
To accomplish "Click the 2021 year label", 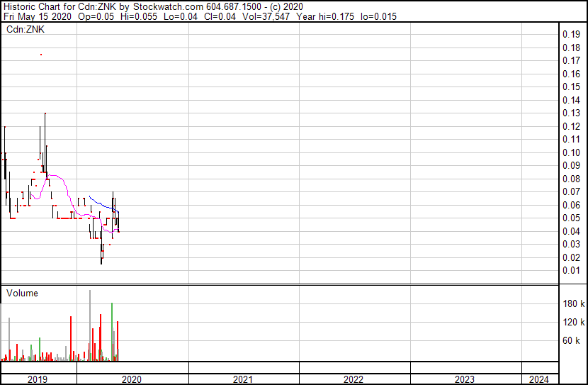I will click(x=242, y=379).
